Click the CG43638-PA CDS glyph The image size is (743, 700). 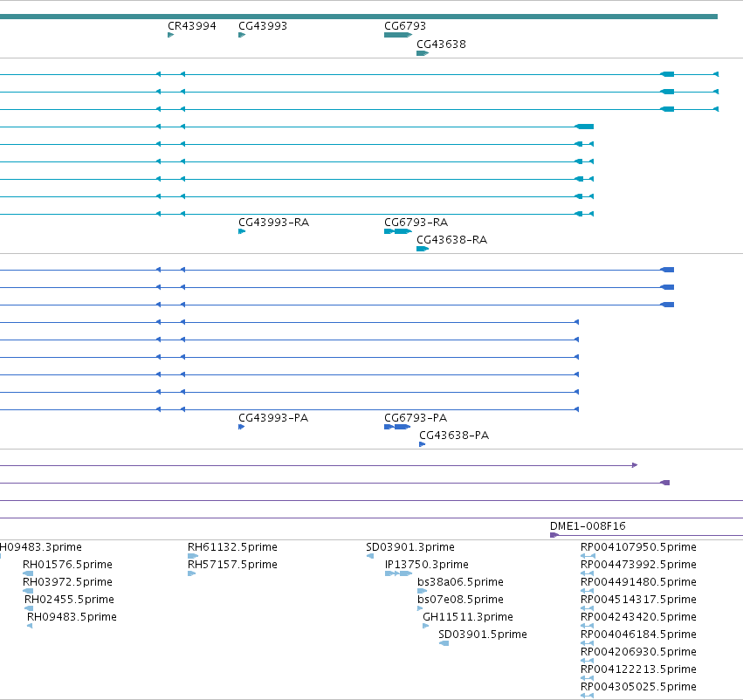point(423,445)
